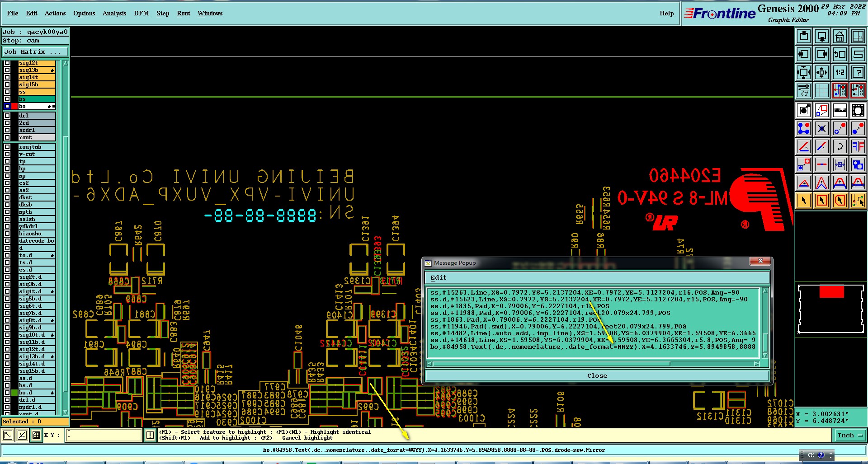Screen dimensions: 868x464
Task: Open the Actions menu
Action: pos(55,13)
